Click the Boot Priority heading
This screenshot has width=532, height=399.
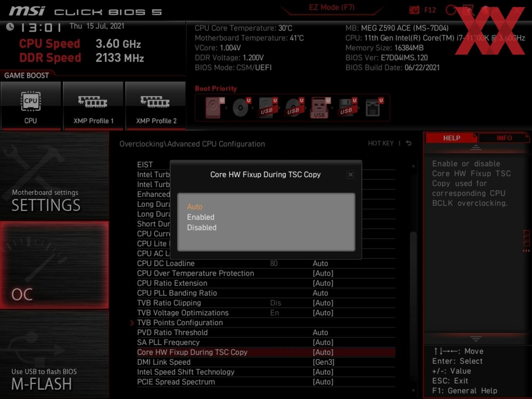click(x=216, y=88)
